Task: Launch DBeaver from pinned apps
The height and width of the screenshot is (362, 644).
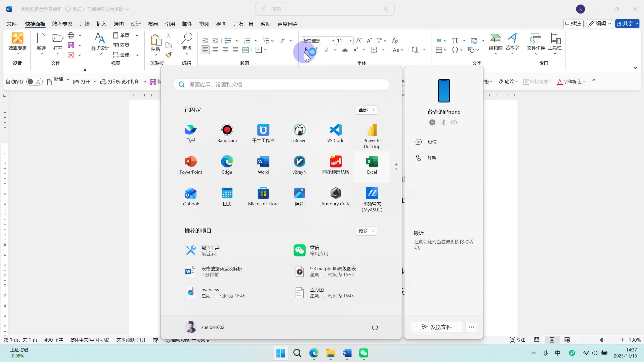Action: point(299,133)
